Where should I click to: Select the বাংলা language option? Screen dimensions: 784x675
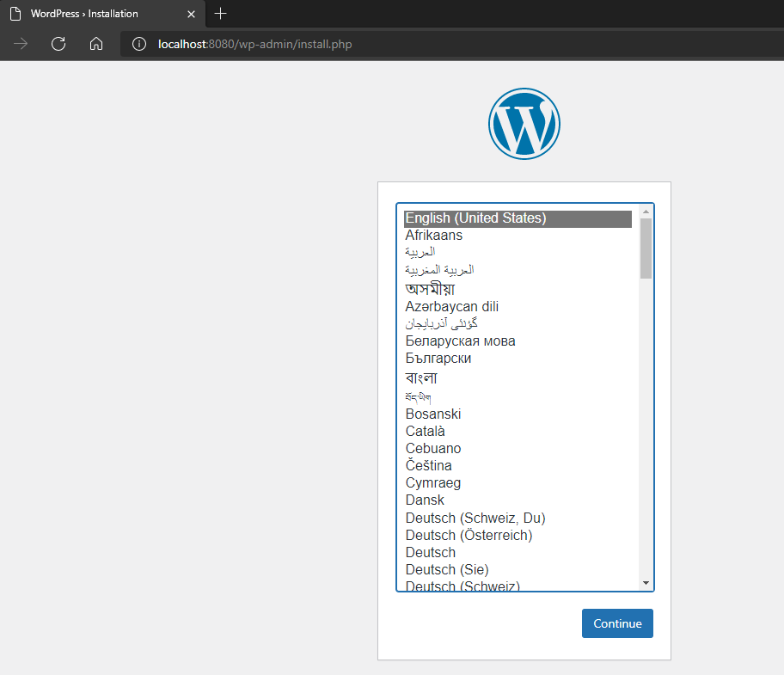[x=518, y=377]
